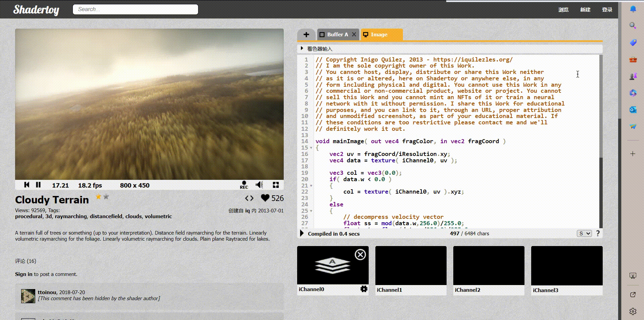The width and height of the screenshot is (644, 320).
Task: Open the 新建 new shader menu
Action: (585, 10)
